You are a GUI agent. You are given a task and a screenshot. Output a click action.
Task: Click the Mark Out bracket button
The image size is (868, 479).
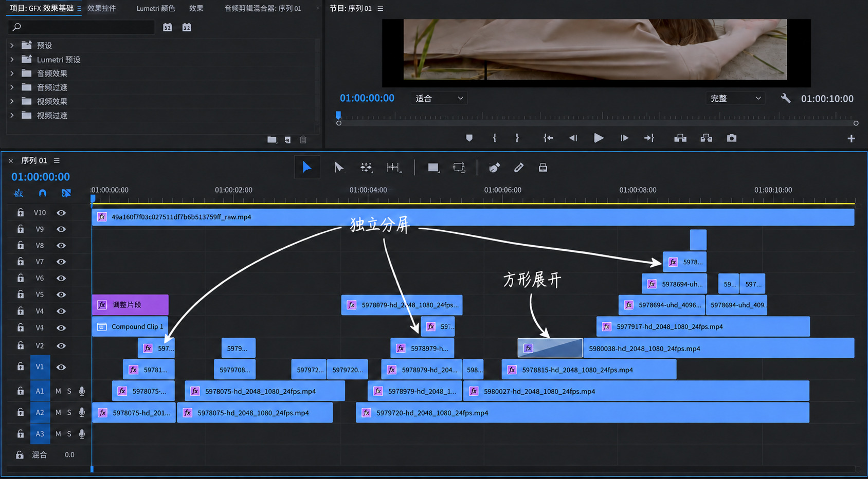[x=517, y=138]
